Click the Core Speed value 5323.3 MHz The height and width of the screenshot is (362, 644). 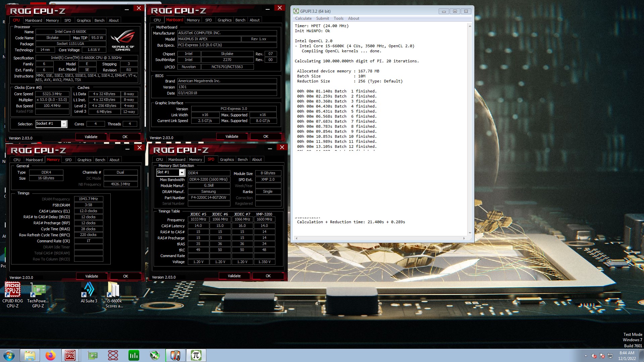[x=52, y=94]
